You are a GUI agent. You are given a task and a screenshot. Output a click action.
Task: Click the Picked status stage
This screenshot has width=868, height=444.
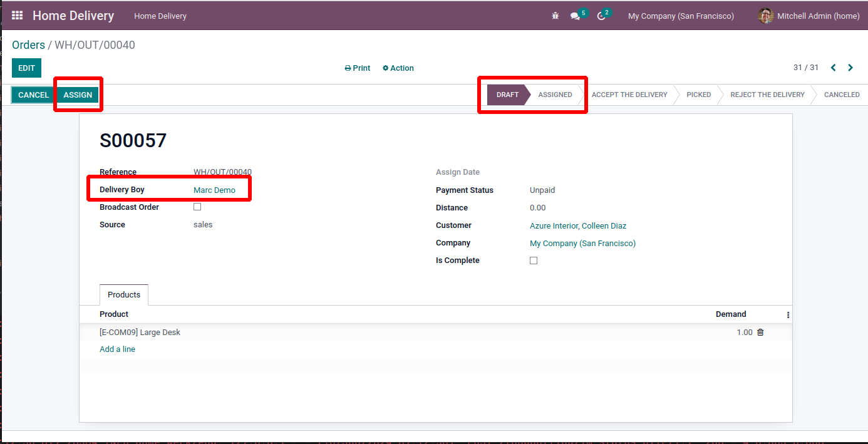coord(698,95)
